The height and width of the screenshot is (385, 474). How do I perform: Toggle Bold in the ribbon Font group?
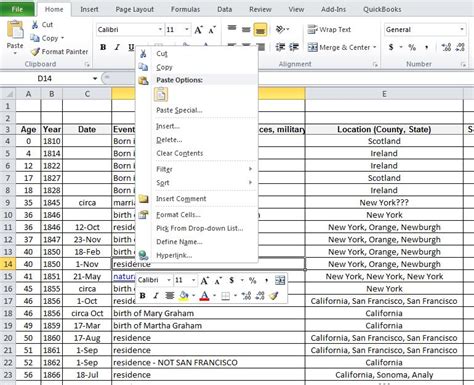click(103, 47)
